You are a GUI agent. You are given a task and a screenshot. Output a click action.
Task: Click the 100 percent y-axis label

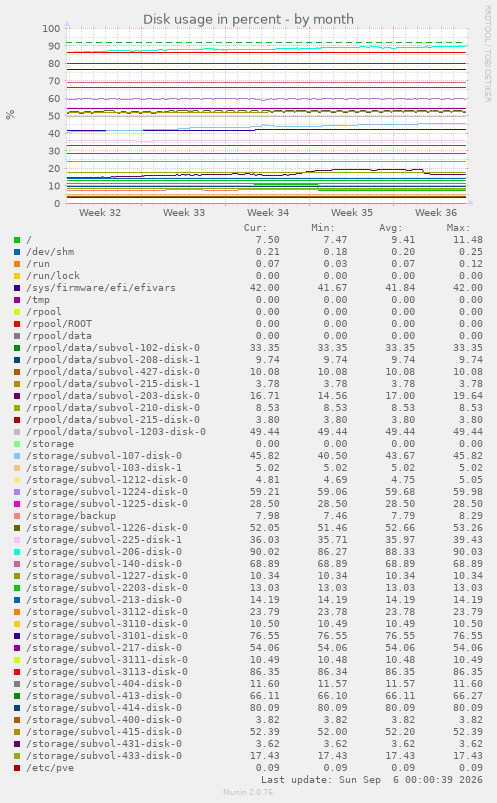coord(51,29)
